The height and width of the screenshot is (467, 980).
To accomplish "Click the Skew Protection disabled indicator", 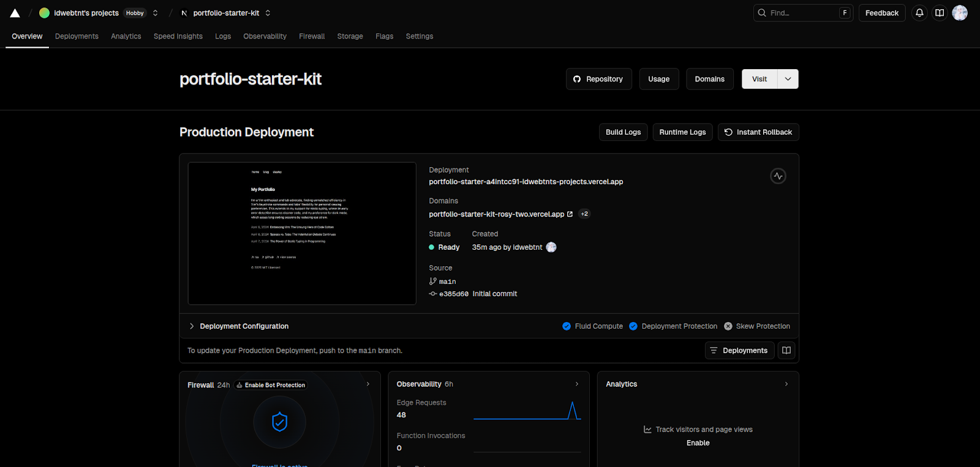I will click(x=728, y=326).
